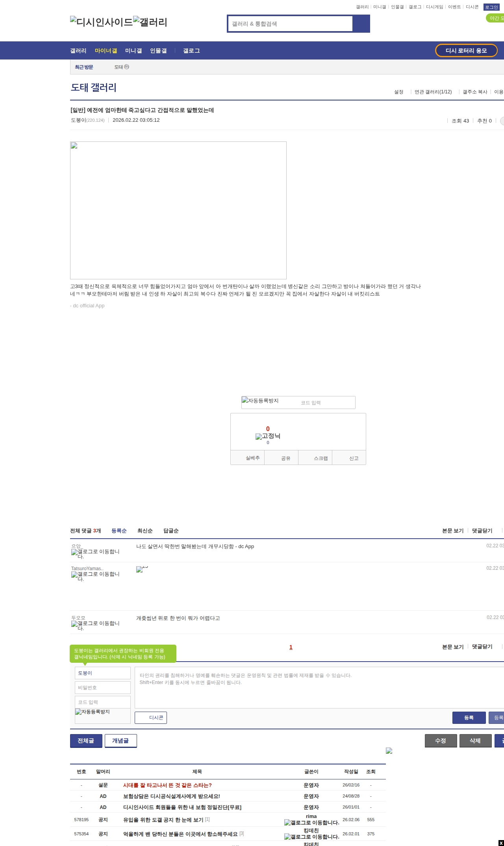Click the 이벤트 link in top utility menu
504x846 pixels.
(454, 7)
